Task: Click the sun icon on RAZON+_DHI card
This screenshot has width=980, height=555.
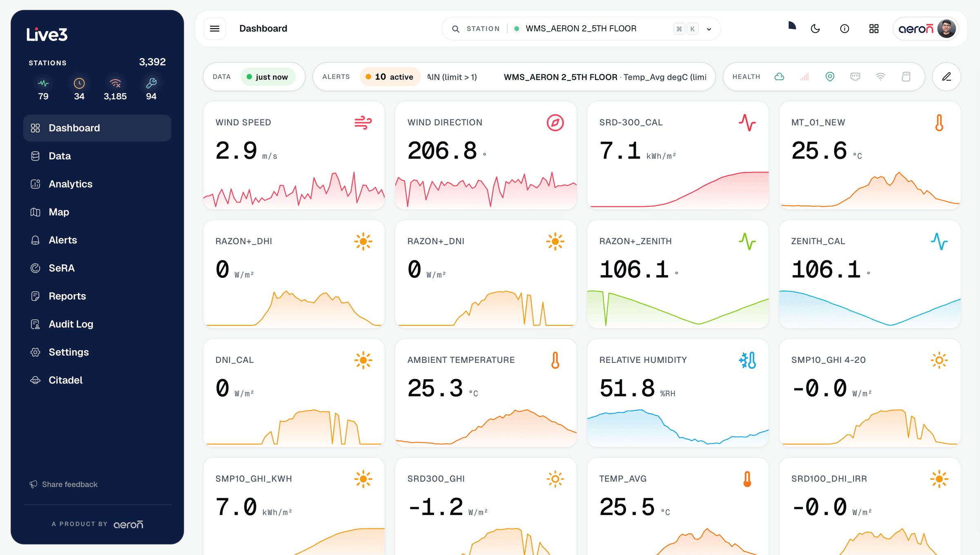Action: 363,242
